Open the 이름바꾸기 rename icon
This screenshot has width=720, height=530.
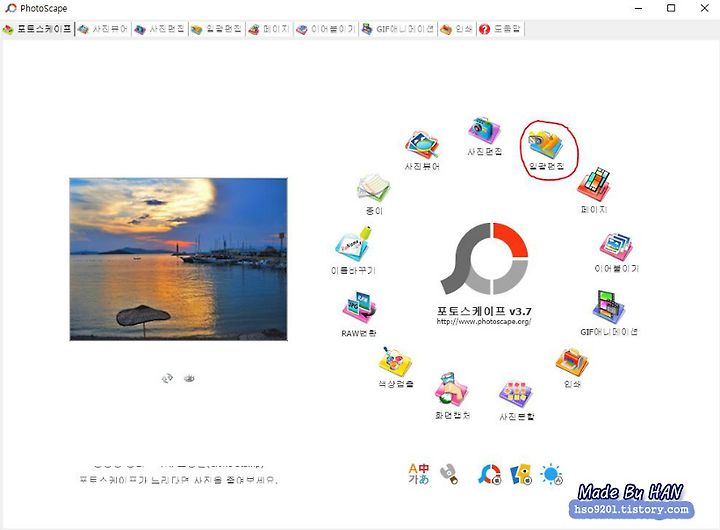click(x=353, y=251)
